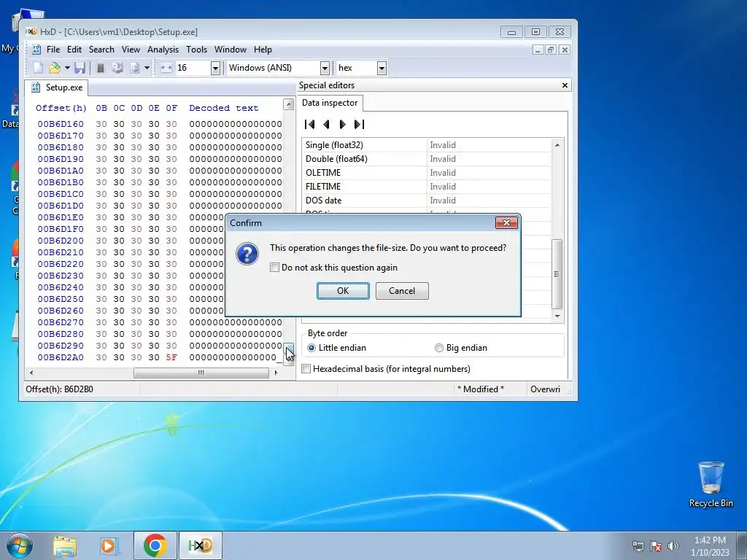Screen dimensions: 747x560
Task: Cancel the file-size change
Action: coord(402,291)
